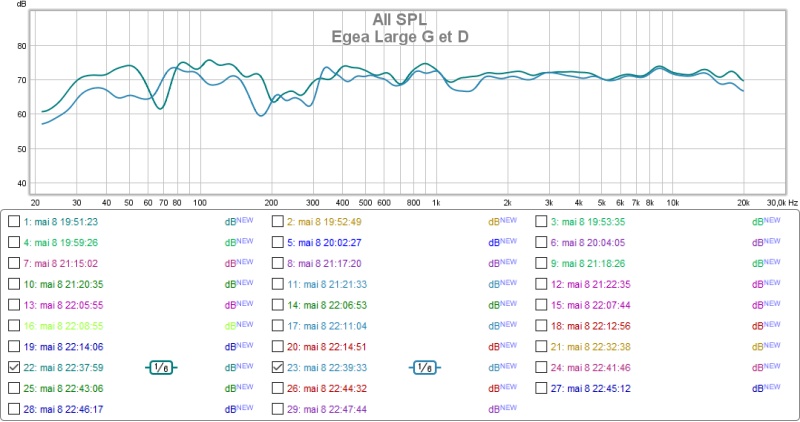Click the dB NEW label of measurement 2

pos(503,221)
